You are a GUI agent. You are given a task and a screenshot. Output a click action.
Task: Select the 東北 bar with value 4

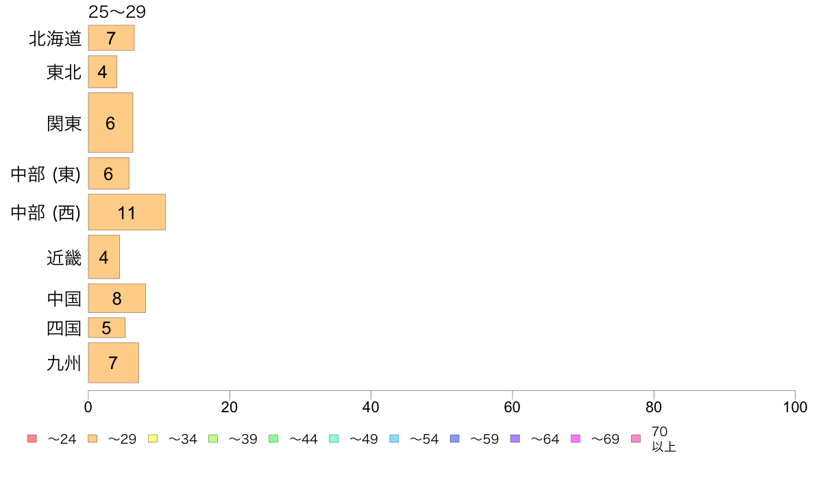click(102, 71)
